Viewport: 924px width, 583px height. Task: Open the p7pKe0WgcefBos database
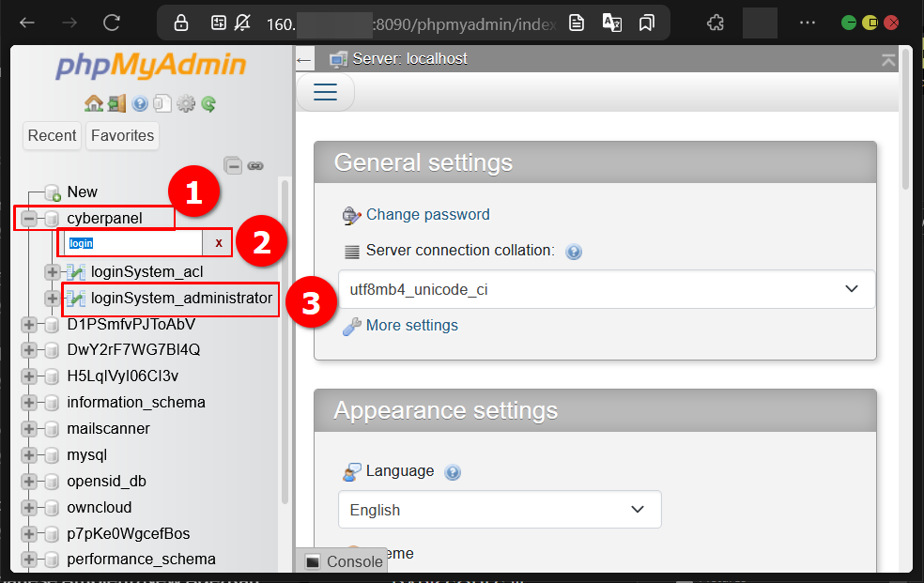pyautogui.click(x=129, y=533)
